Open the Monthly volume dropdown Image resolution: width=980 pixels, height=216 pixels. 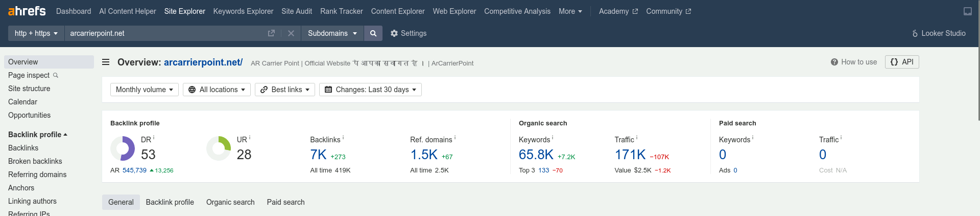(145, 90)
